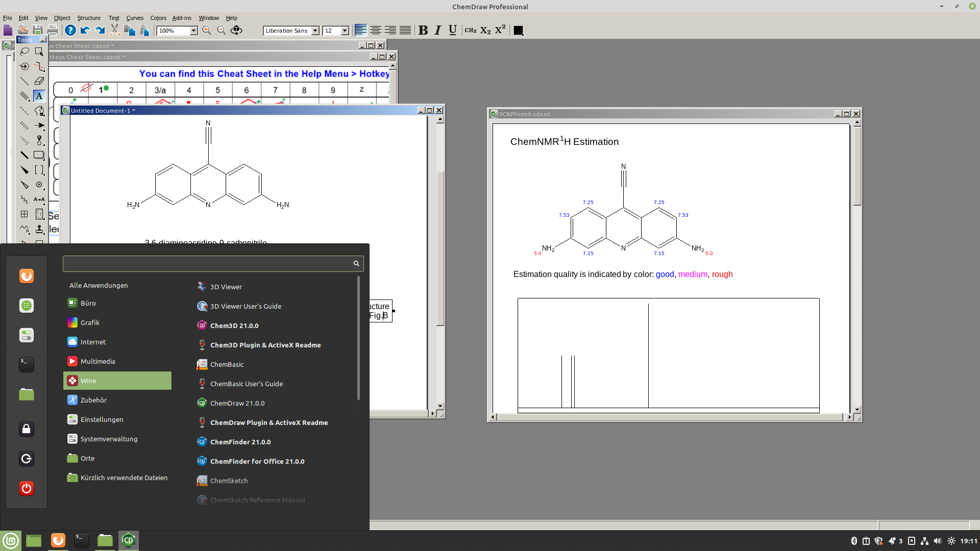Select the Text tool
Screen dimensions: 980x551
tap(39, 96)
